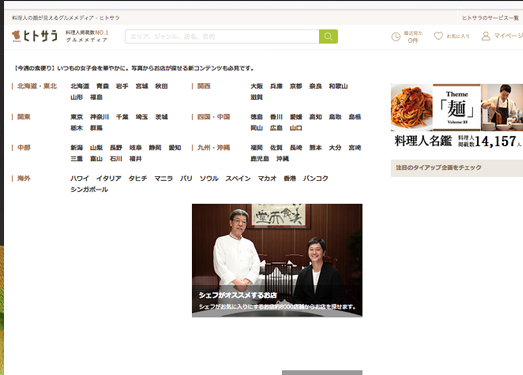Open My Page user icon

pyautogui.click(x=486, y=36)
